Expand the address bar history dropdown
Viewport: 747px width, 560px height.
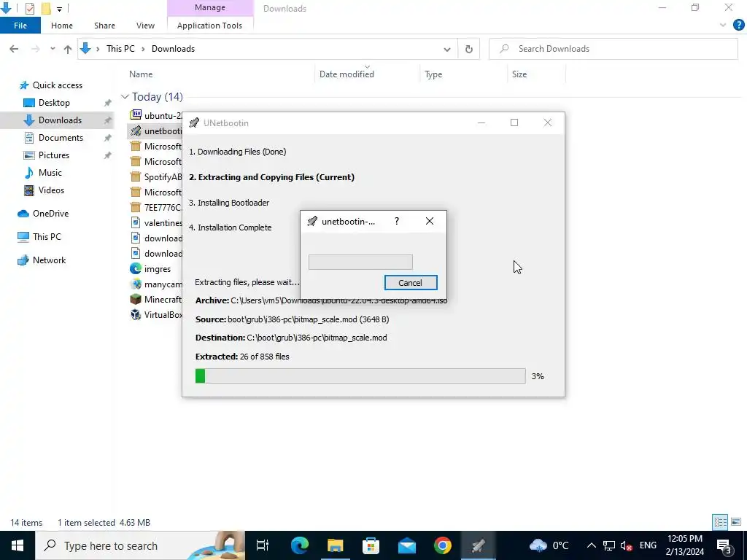[447, 49]
